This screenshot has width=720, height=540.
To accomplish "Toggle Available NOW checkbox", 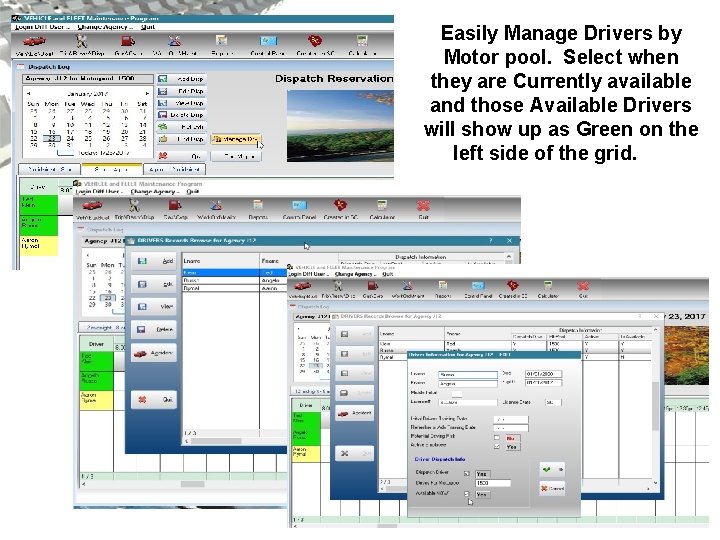I will pos(467,494).
